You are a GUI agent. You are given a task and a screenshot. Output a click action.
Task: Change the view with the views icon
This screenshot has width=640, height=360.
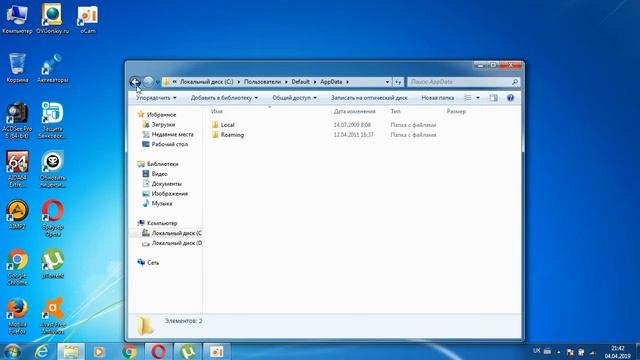(x=468, y=98)
